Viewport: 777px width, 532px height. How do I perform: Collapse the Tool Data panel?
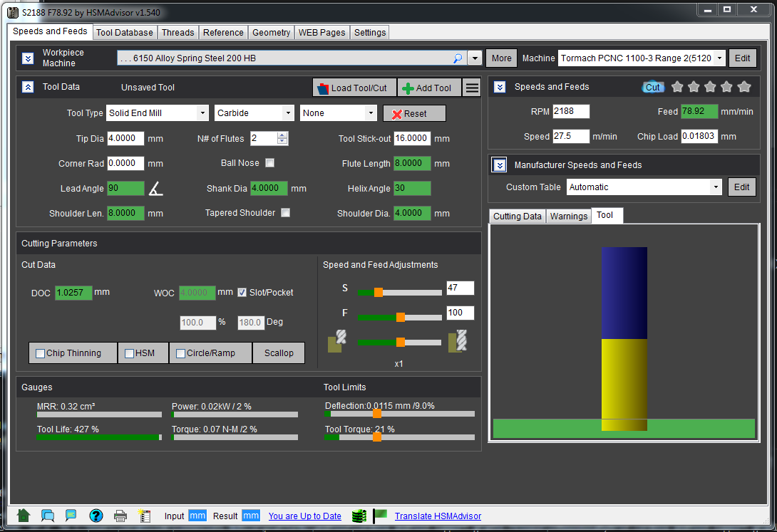tap(27, 87)
